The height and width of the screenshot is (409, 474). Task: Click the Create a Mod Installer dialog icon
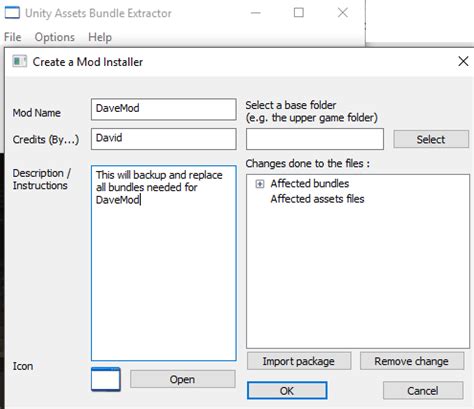point(19,62)
